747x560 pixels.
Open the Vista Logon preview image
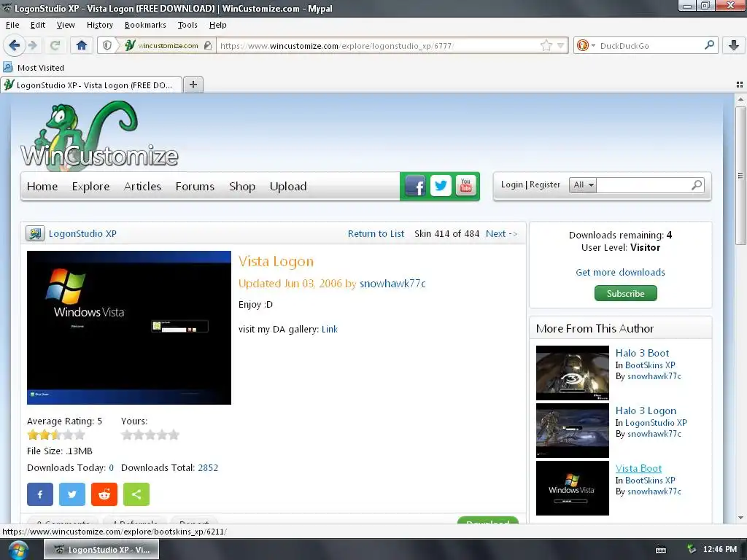pyautogui.click(x=129, y=327)
